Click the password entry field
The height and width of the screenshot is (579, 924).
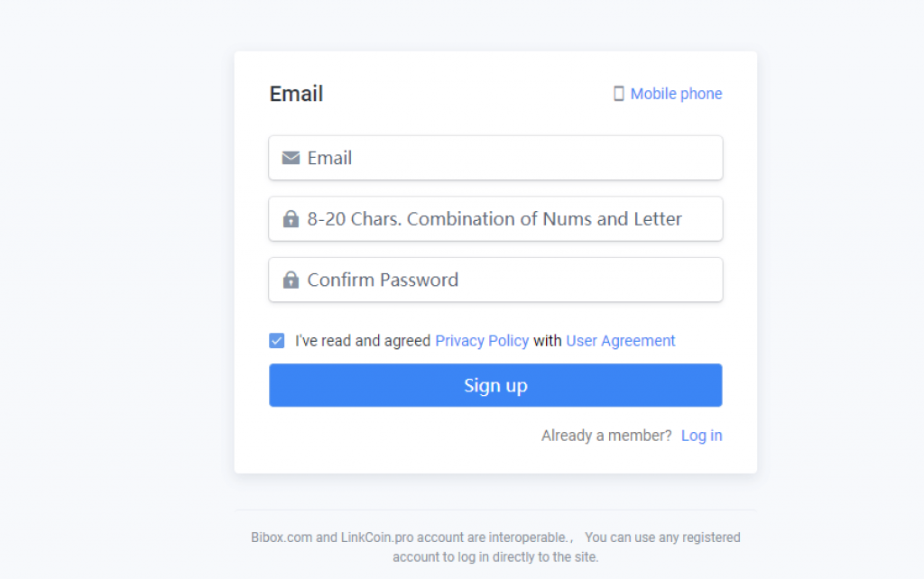point(496,218)
